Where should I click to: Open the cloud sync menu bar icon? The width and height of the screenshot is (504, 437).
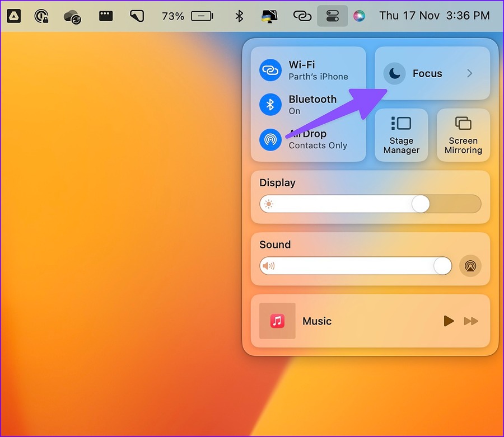click(72, 16)
